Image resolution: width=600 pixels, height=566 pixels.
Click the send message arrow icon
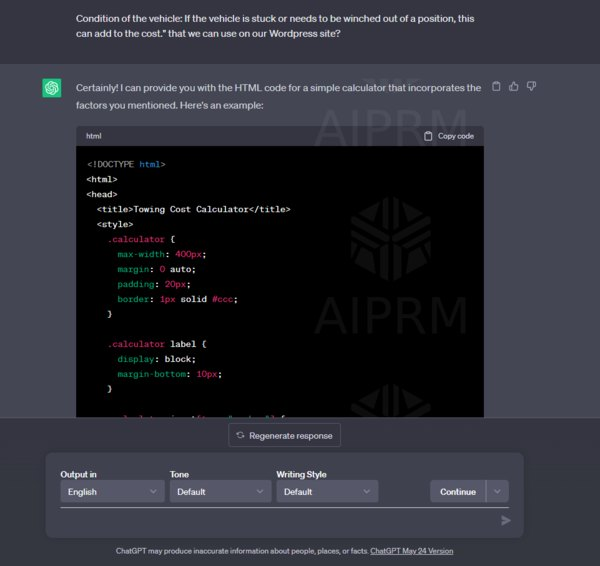coord(505,520)
